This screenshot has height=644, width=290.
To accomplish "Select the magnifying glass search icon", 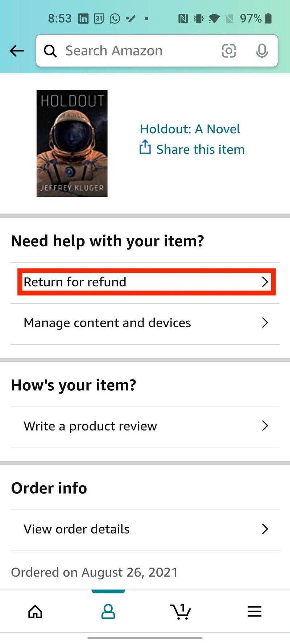I will click(50, 51).
